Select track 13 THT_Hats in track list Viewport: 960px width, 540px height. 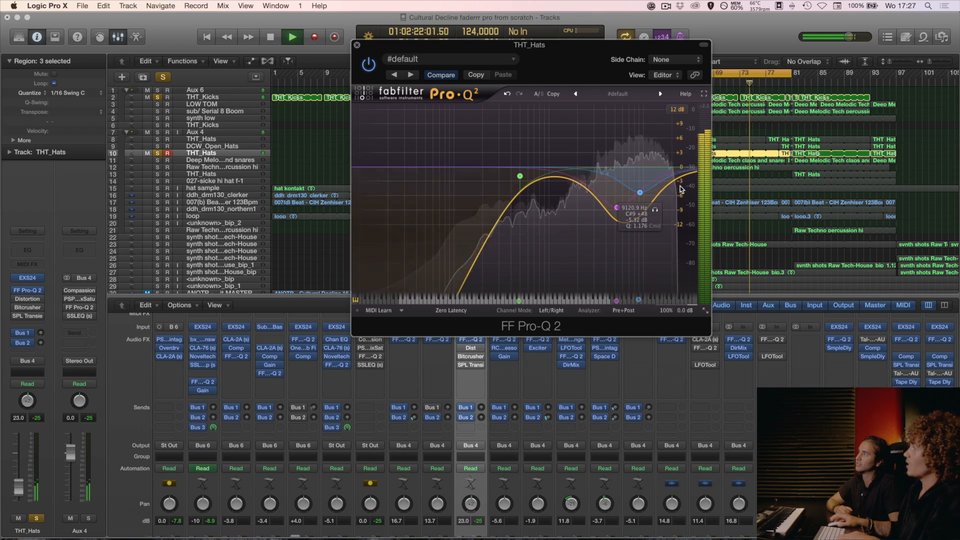coord(201,174)
